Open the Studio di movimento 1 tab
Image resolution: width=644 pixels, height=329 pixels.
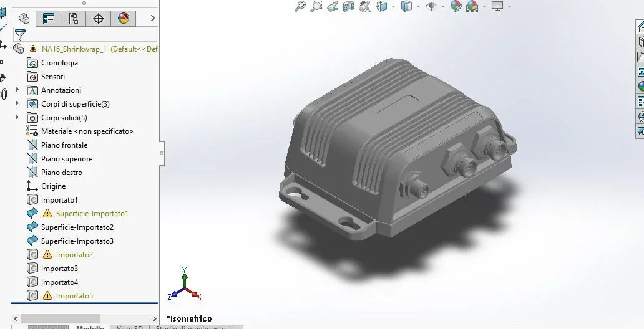coord(194,327)
